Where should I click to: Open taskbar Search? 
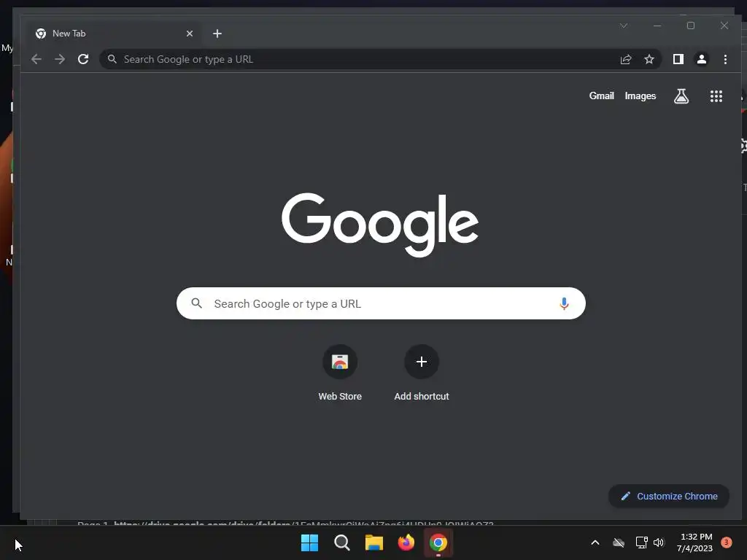click(x=342, y=542)
